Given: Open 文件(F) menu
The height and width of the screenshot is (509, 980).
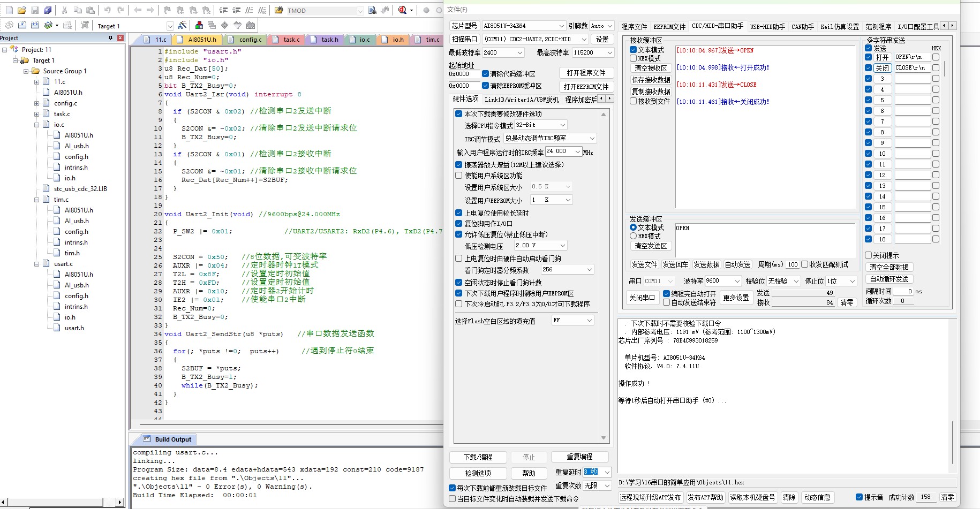Looking at the screenshot, I should (457, 10).
